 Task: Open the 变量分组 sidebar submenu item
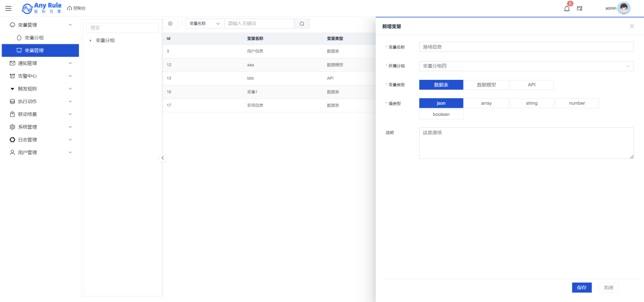click(34, 38)
